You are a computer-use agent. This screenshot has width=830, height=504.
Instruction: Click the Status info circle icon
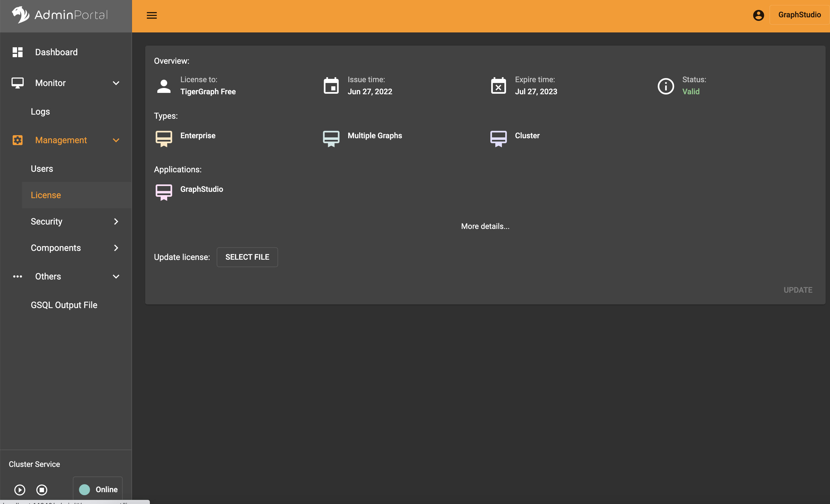(666, 86)
